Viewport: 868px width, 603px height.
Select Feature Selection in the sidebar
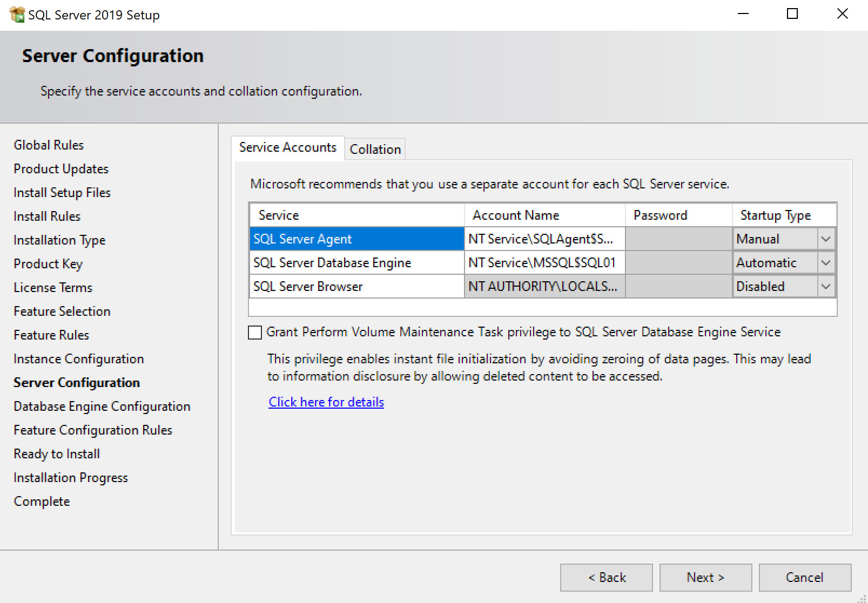point(62,311)
